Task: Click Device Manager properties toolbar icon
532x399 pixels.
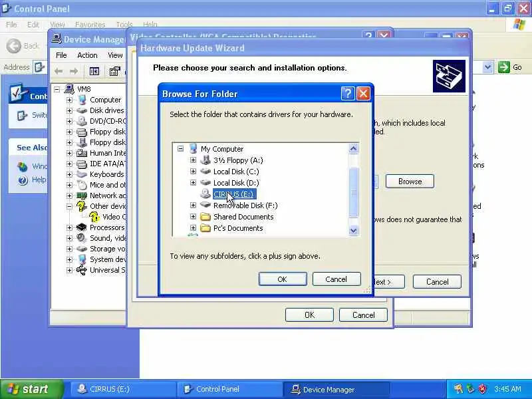Action: tap(114, 71)
